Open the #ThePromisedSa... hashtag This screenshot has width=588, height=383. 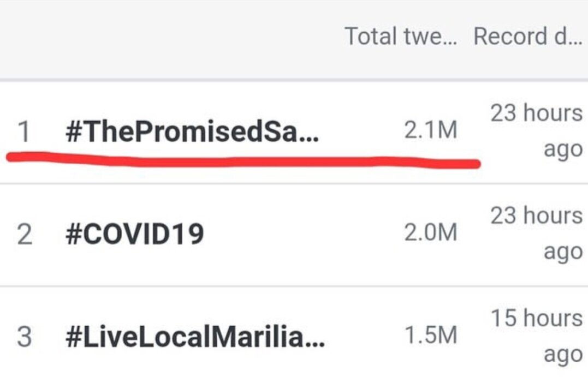[x=192, y=131]
